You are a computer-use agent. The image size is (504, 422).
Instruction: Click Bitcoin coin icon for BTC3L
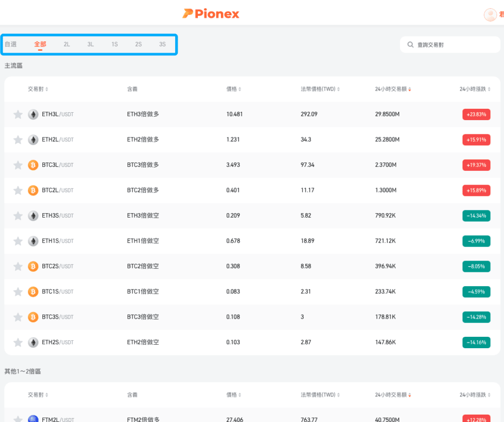pos(33,165)
